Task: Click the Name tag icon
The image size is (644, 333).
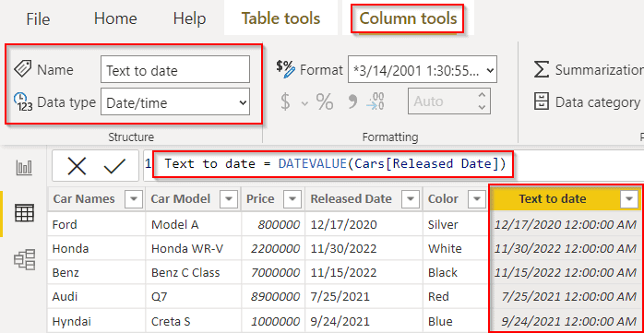Action: click(22, 68)
